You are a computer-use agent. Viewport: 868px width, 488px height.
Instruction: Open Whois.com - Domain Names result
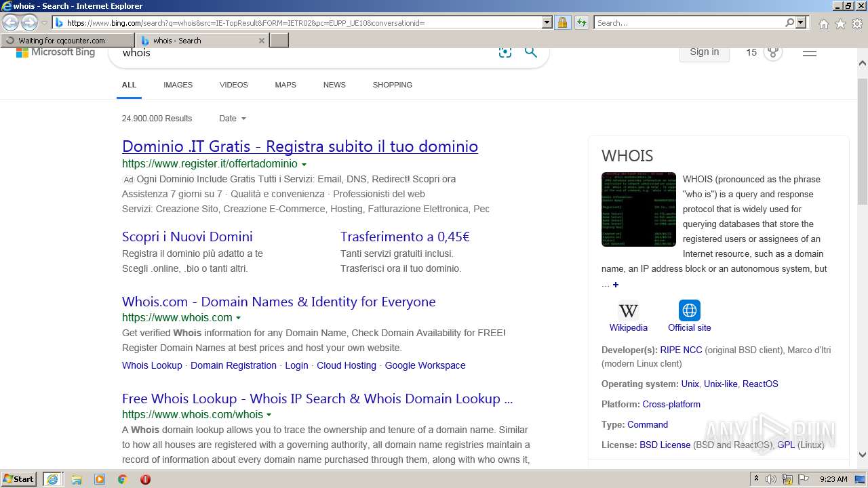pyautogui.click(x=279, y=302)
